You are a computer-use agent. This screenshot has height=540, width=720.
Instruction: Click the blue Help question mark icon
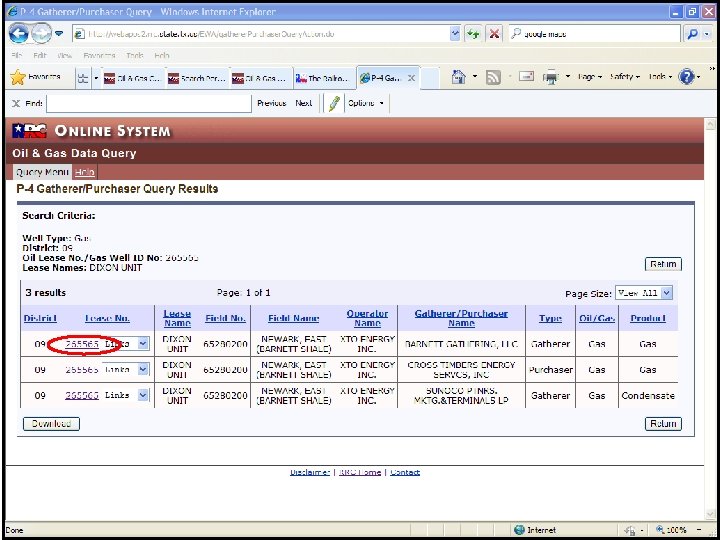686,77
